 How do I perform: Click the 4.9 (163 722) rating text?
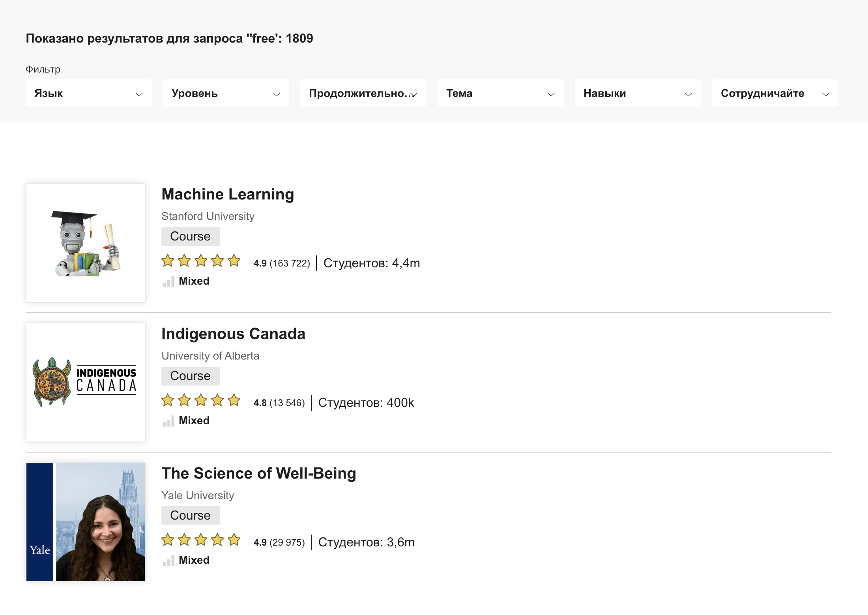[282, 263]
